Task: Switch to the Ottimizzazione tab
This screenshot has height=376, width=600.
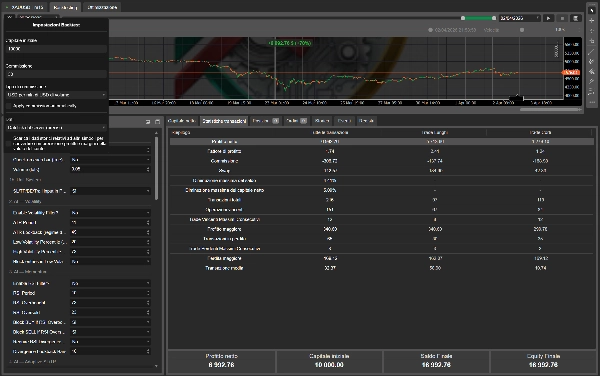Action: click(102, 7)
